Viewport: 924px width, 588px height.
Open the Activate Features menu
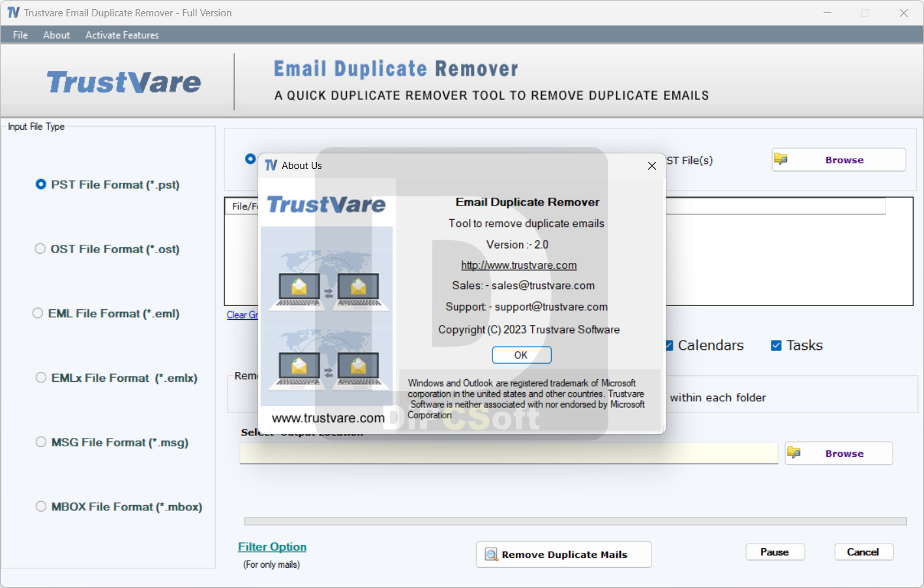coord(122,35)
